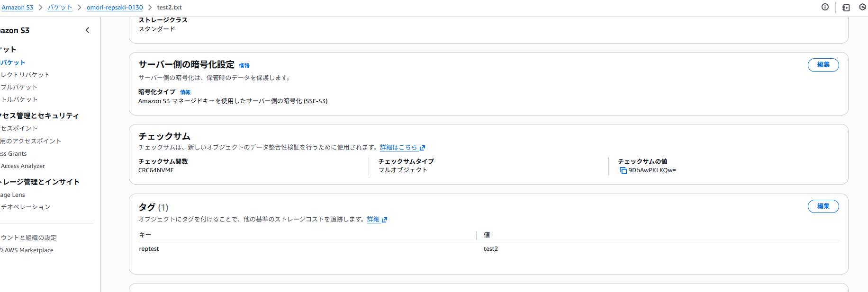Open 情報 link next to 暗号化タイプ

185,92
